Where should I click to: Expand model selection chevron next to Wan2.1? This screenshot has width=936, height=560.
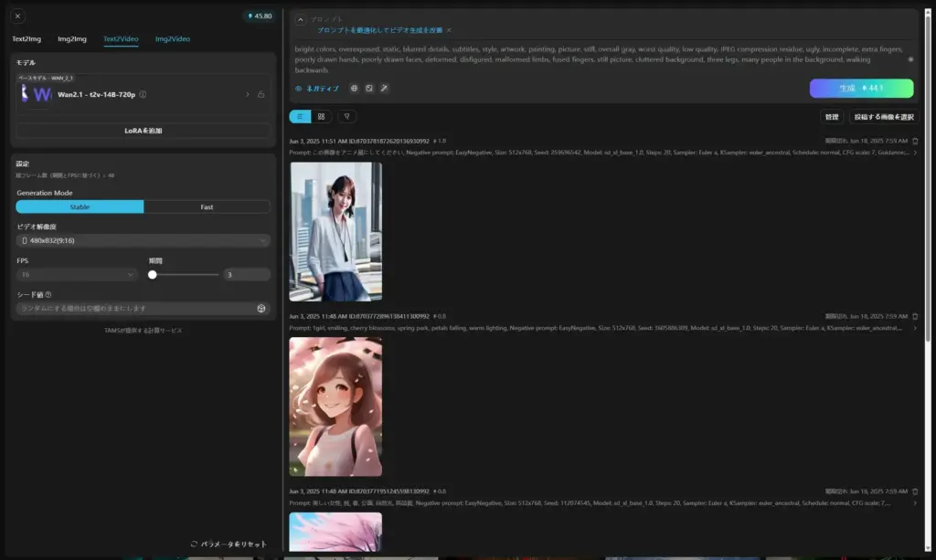point(247,94)
